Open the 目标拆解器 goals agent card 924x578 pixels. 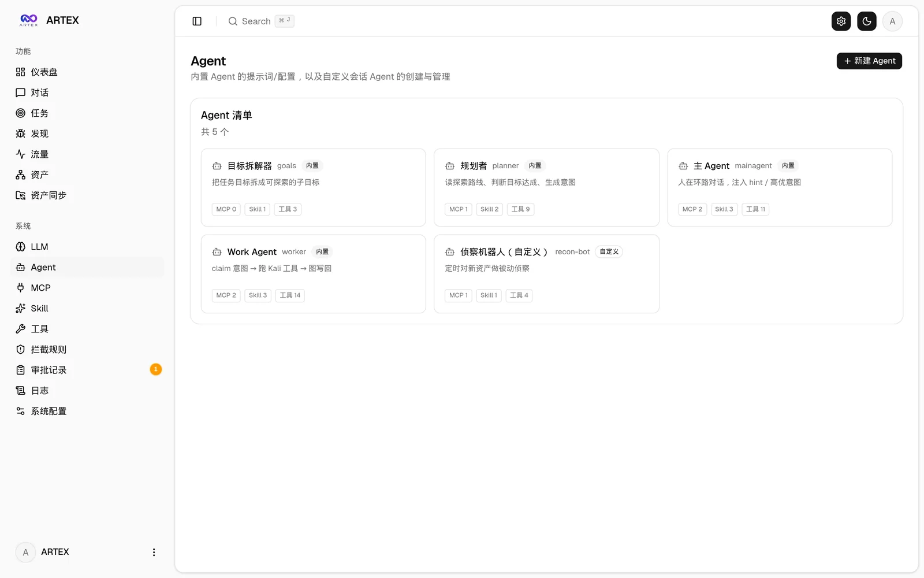(x=314, y=188)
